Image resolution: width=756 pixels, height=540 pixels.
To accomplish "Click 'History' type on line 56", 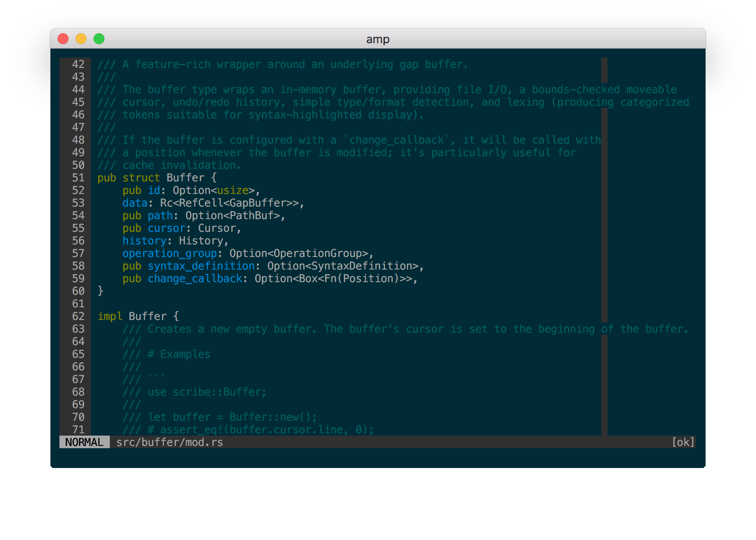I will pos(201,241).
